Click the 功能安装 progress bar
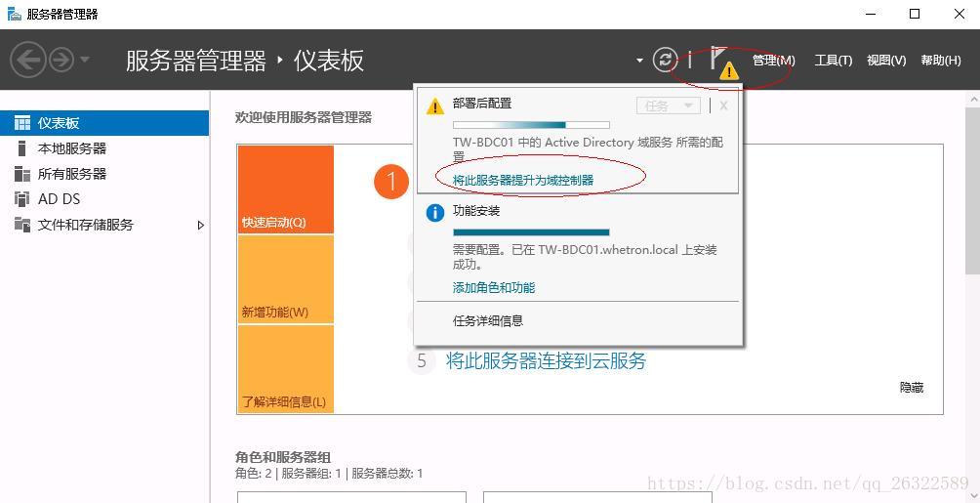 click(x=531, y=232)
